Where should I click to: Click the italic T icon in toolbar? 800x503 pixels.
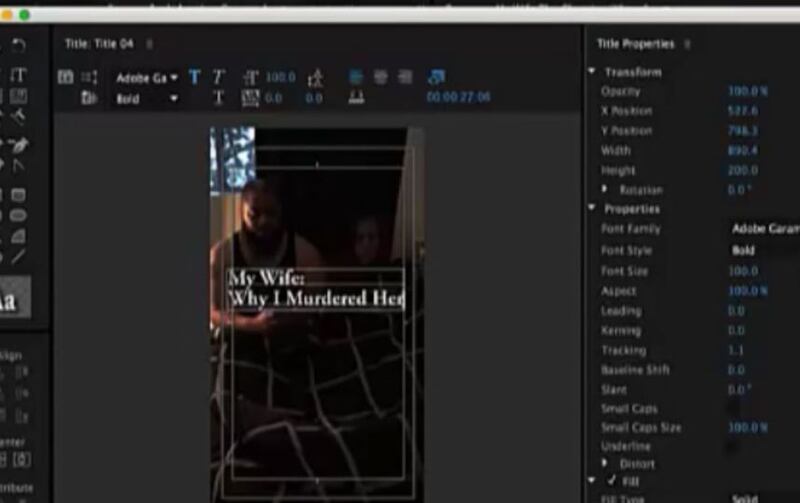(x=218, y=77)
